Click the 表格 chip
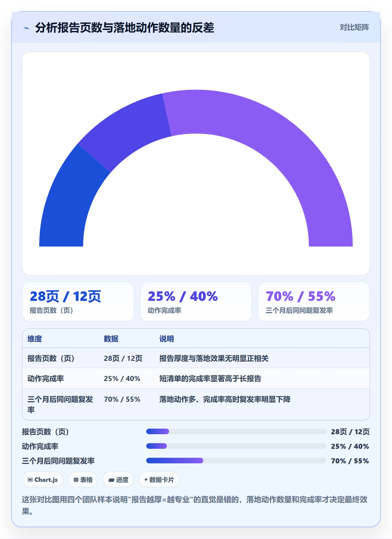 [x=83, y=480]
